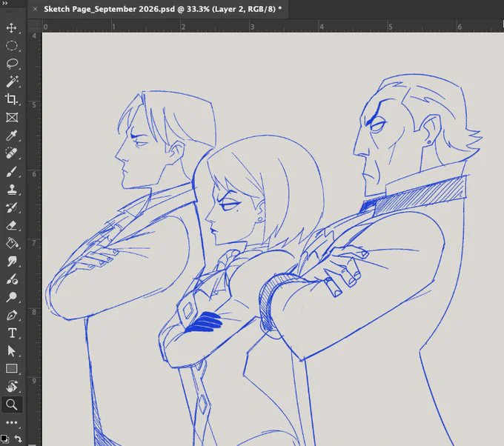
Task: Expand the toolbar using double-arrow chevron
Action: point(5,3)
